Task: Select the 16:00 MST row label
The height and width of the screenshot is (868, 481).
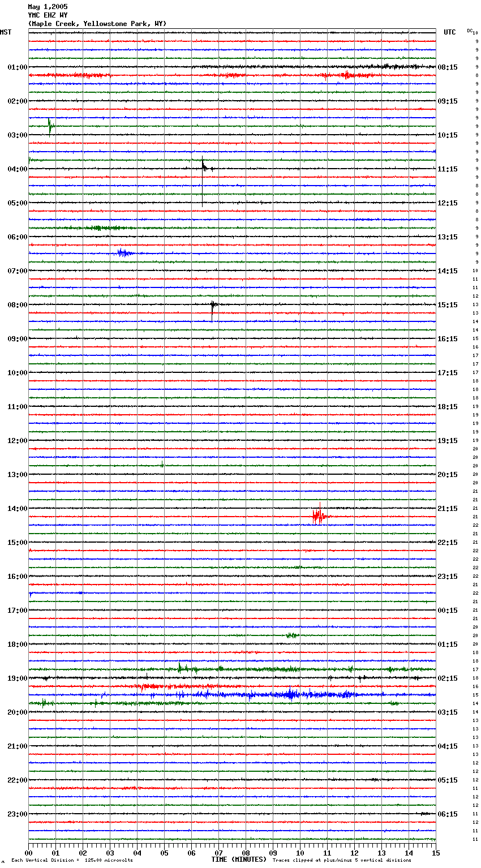Action: [x=18, y=577]
